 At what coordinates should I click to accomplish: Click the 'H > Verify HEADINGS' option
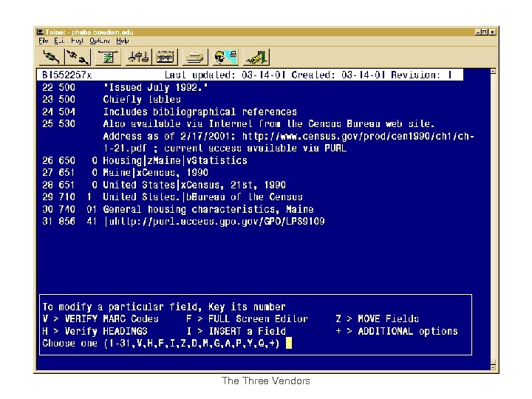[95, 331]
